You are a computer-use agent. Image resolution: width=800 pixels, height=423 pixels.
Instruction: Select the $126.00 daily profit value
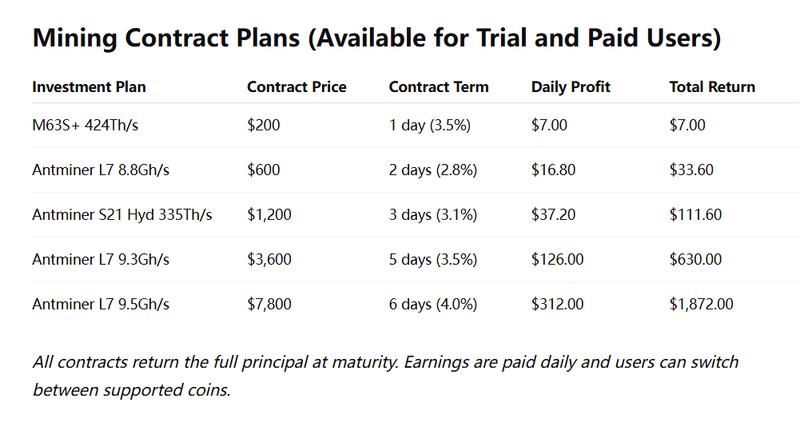point(556,259)
